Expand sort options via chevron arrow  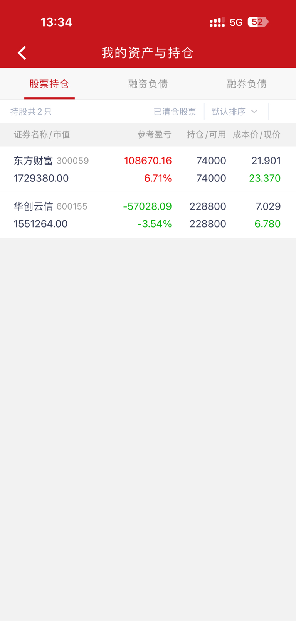(254, 112)
